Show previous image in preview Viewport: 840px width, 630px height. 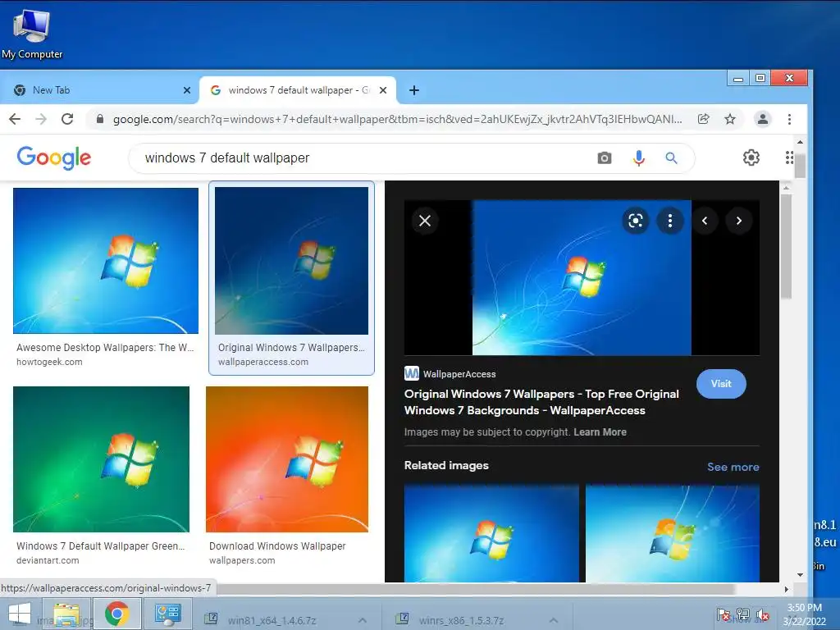pyautogui.click(x=705, y=221)
